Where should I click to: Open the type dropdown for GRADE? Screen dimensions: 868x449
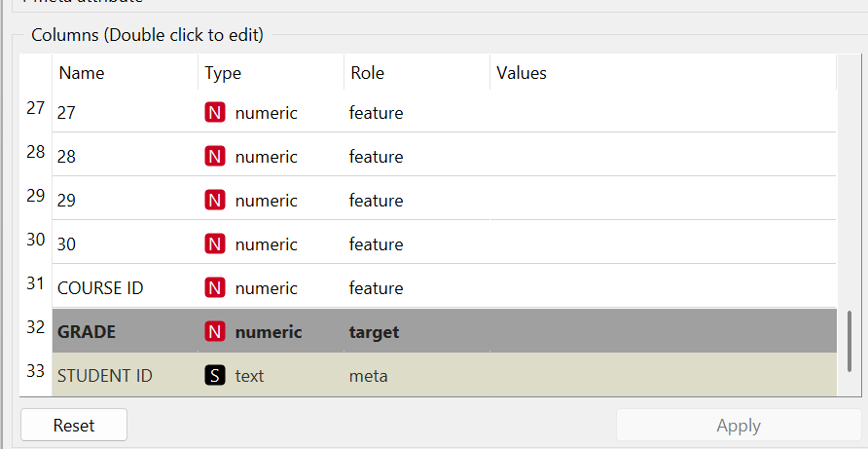pyautogui.click(x=271, y=331)
